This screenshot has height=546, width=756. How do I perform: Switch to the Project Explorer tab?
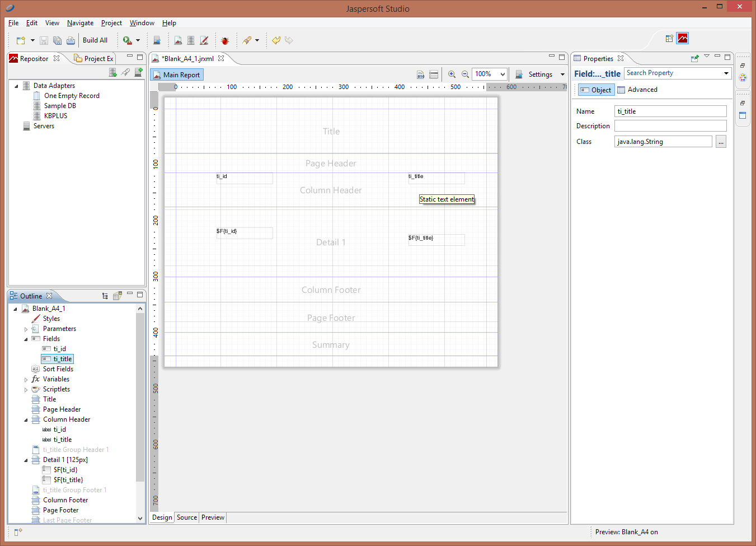click(94, 59)
